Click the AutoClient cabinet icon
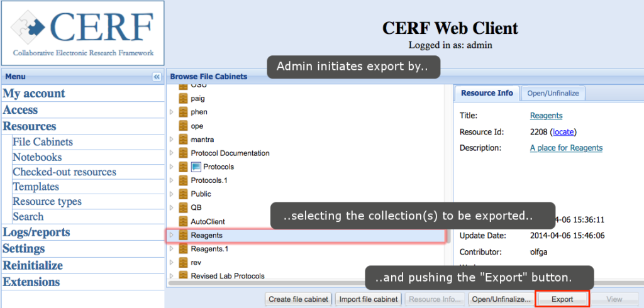 (183, 221)
